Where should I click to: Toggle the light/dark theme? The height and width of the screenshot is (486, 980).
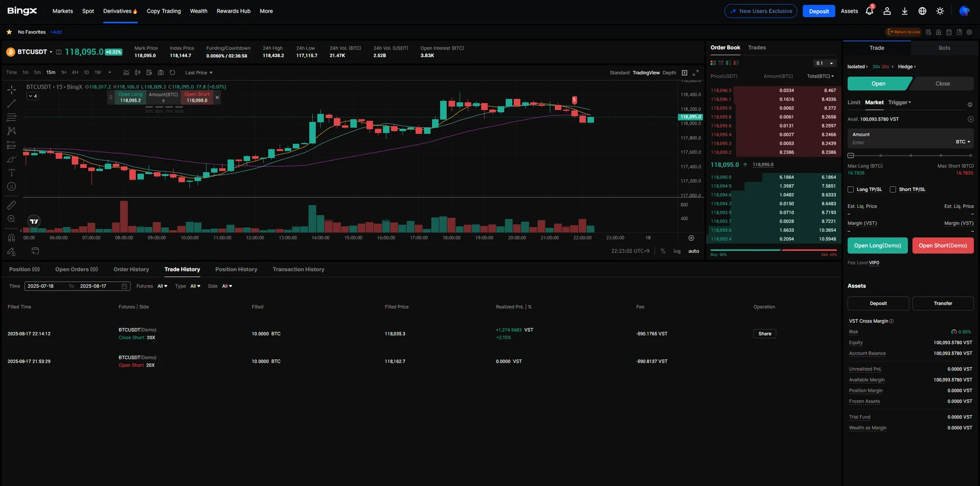pos(940,11)
